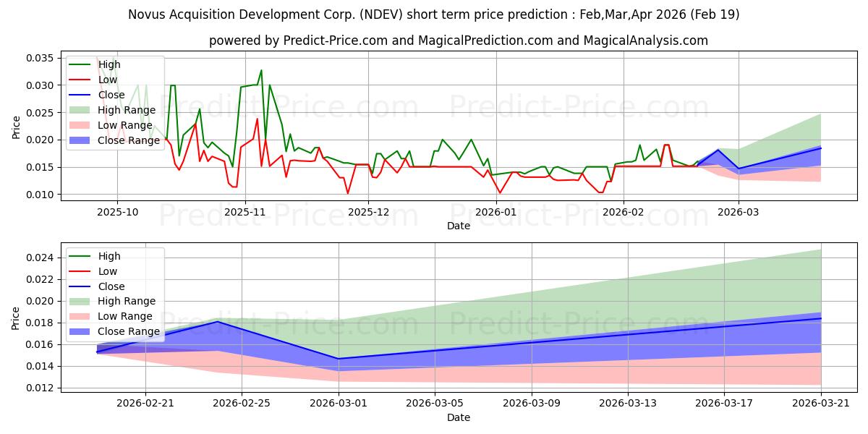Click the '2025-12' x-axis tick label
The image size is (868, 434).
pyautogui.click(x=369, y=212)
